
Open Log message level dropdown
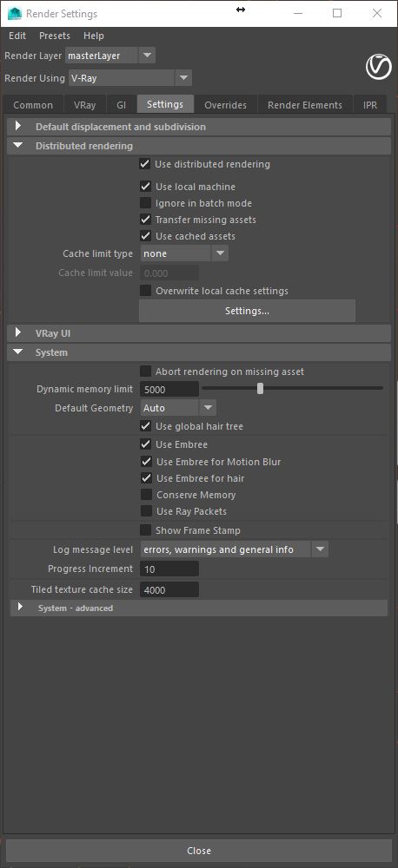pyautogui.click(x=234, y=549)
